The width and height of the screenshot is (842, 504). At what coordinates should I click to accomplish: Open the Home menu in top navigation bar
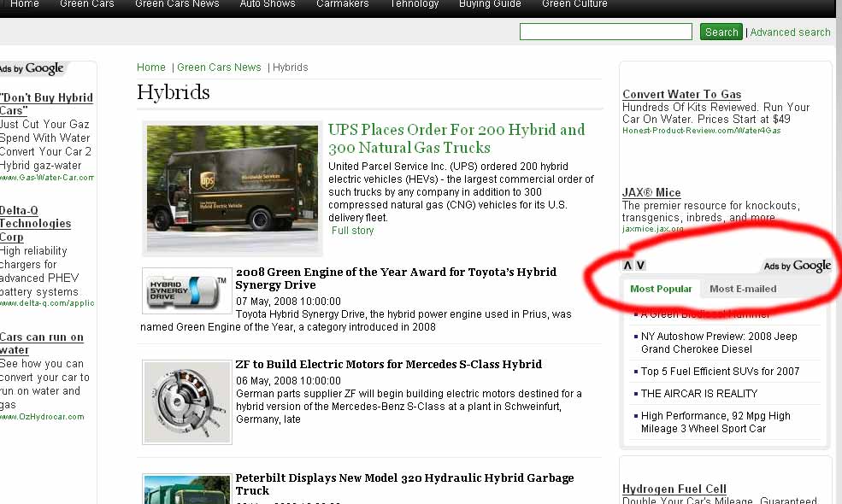tap(25, 4)
